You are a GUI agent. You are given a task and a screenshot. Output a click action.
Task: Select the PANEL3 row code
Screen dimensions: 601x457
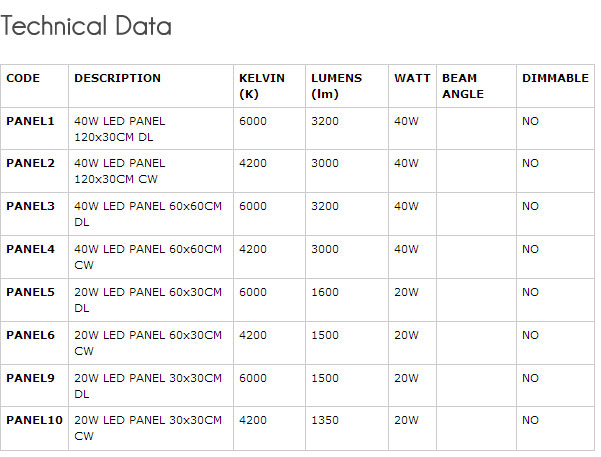pos(30,206)
